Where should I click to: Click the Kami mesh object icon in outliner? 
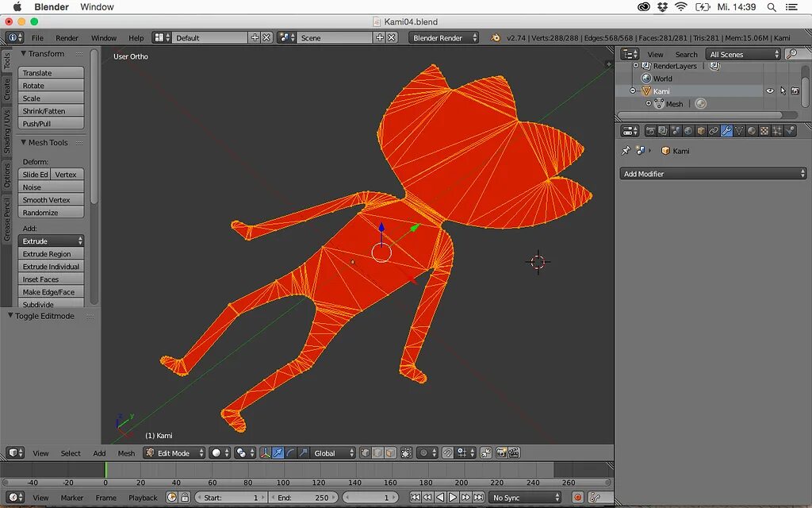click(645, 91)
